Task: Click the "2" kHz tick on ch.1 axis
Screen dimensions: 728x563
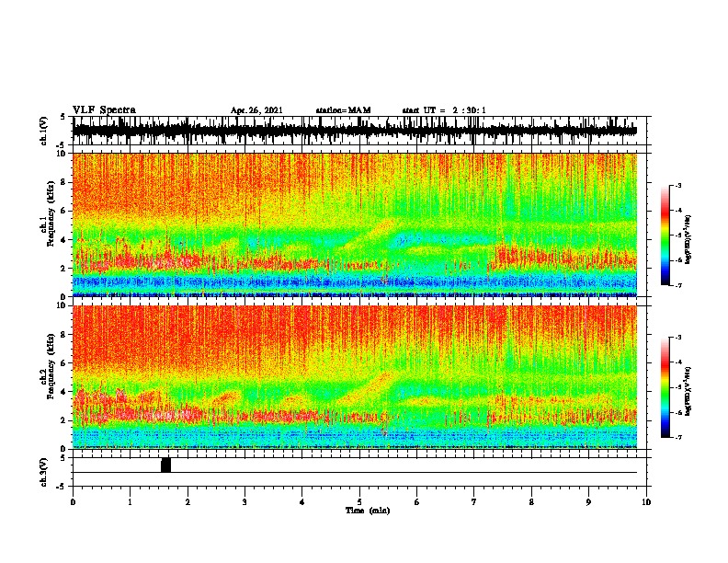Action: click(x=64, y=269)
